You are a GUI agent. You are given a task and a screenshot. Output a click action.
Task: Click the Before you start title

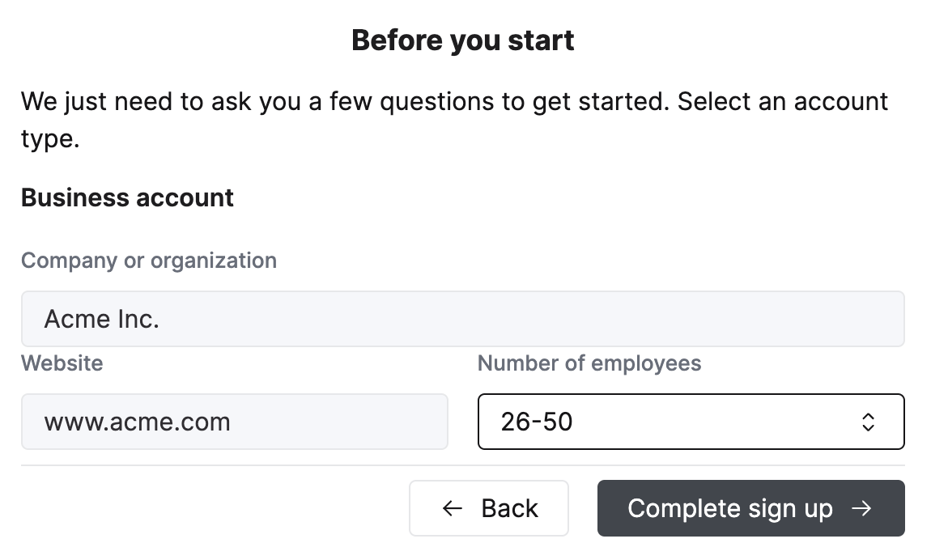462,40
